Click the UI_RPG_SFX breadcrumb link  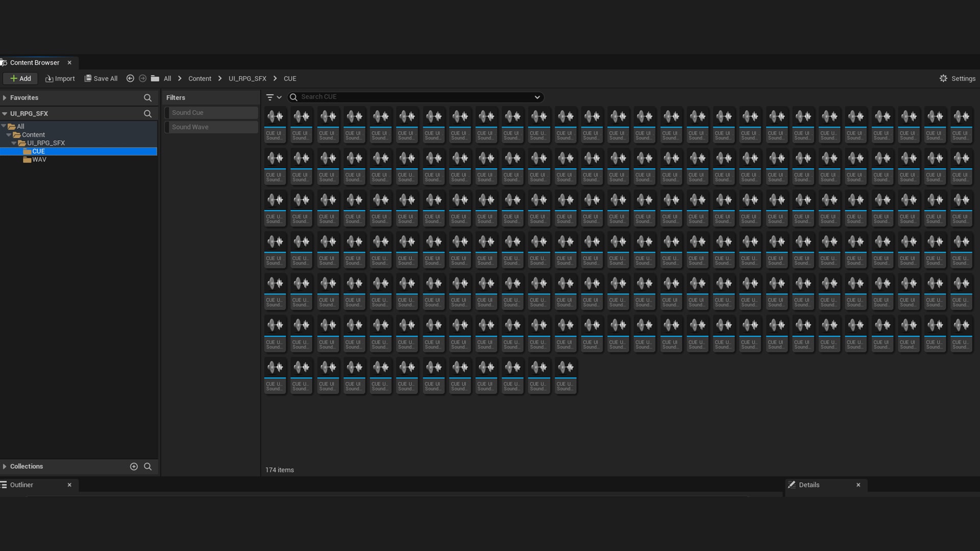(x=247, y=79)
